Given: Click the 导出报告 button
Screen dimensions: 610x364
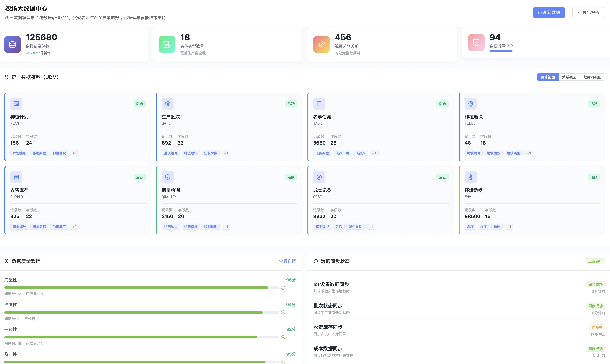Looking at the screenshot, I should point(588,13).
